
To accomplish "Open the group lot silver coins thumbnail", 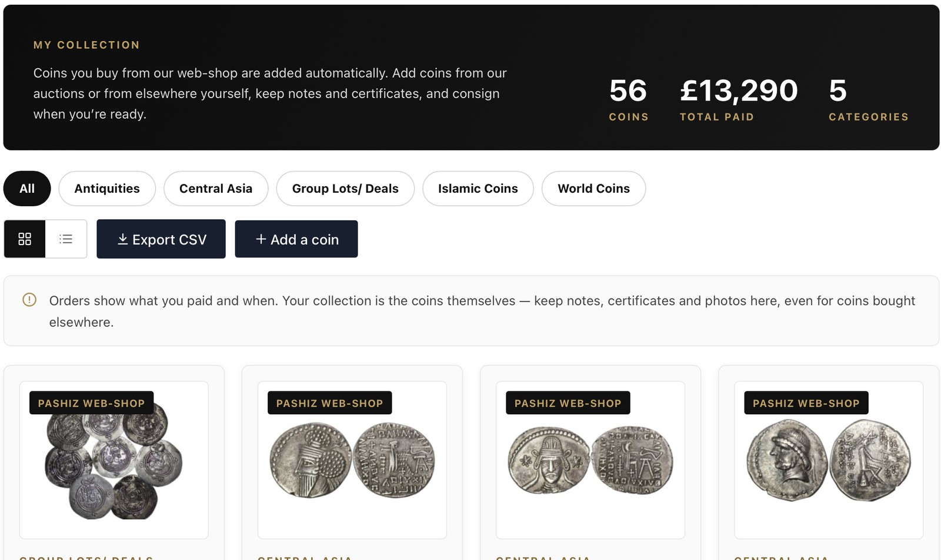I will (x=114, y=460).
